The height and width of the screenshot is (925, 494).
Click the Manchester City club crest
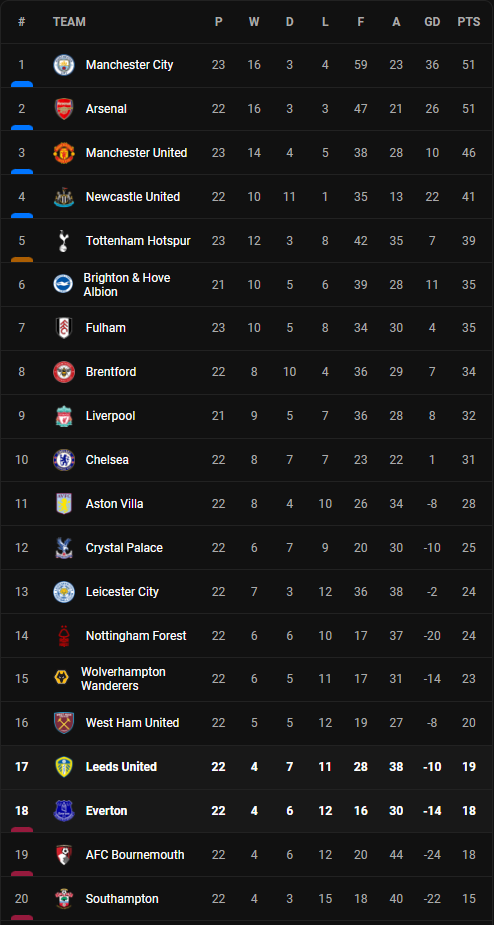[64, 65]
